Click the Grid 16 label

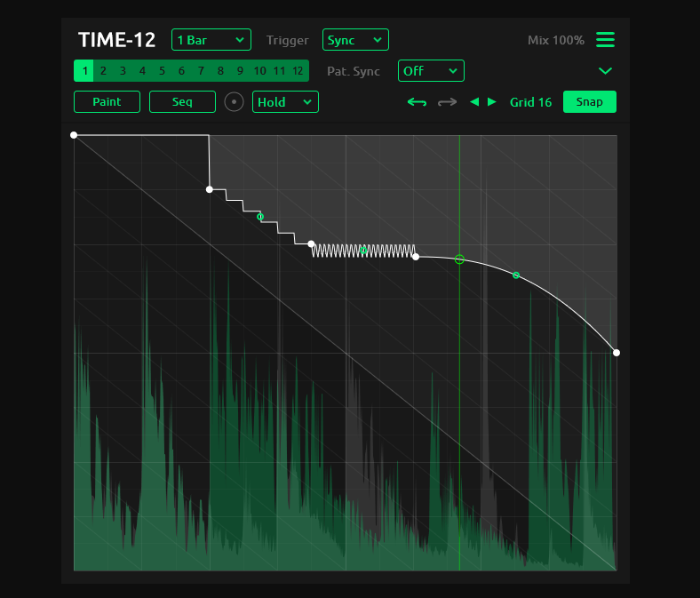[x=530, y=102]
